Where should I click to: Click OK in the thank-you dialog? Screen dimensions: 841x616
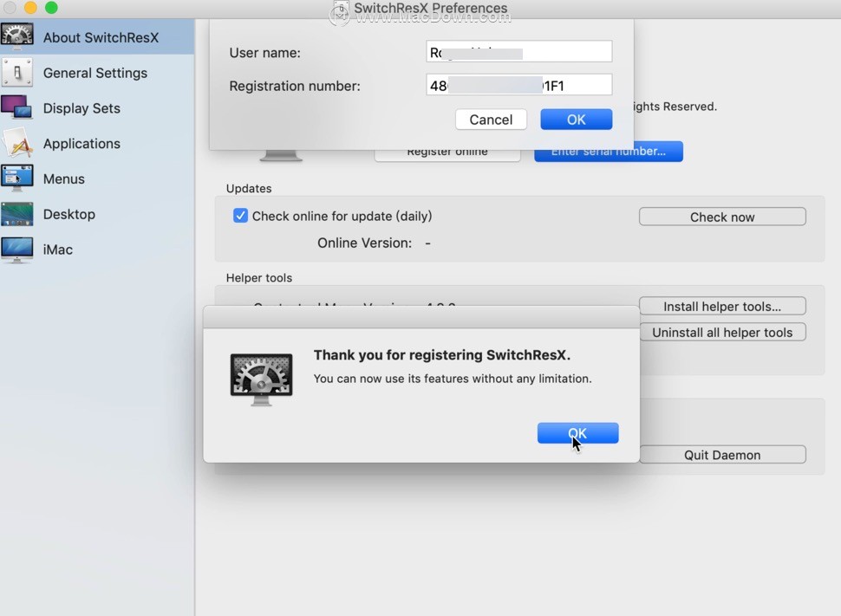click(577, 433)
